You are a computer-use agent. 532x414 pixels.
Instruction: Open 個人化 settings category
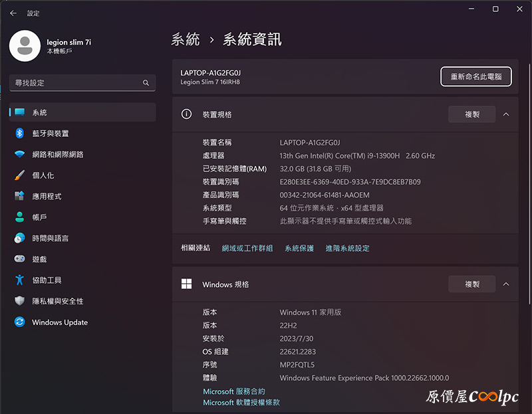82,175
